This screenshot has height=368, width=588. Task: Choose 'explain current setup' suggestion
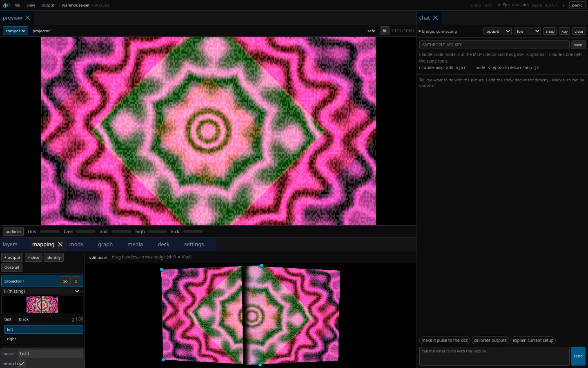pyautogui.click(x=533, y=340)
